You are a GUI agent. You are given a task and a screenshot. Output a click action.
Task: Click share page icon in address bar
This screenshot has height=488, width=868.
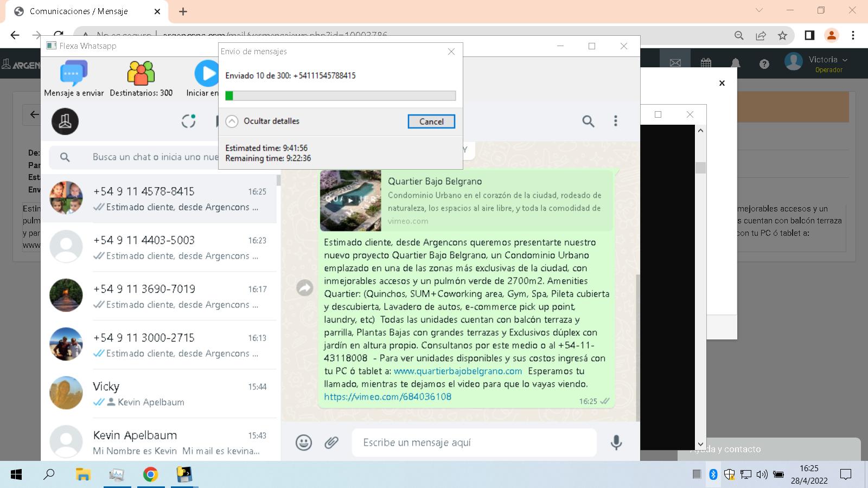tap(761, 35)
